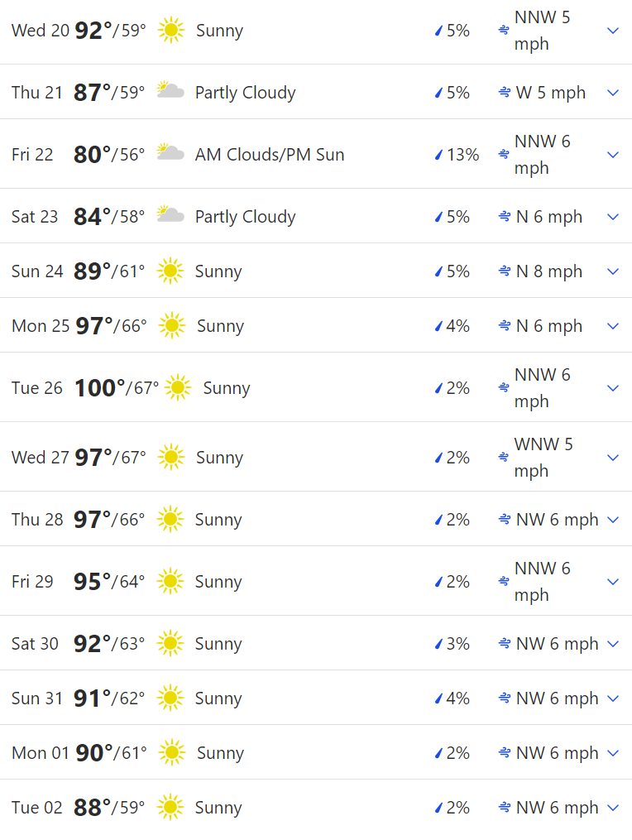Click the sun icon for Mon 01
Screen dimensions: 632x840
click(x=171, y=753)
